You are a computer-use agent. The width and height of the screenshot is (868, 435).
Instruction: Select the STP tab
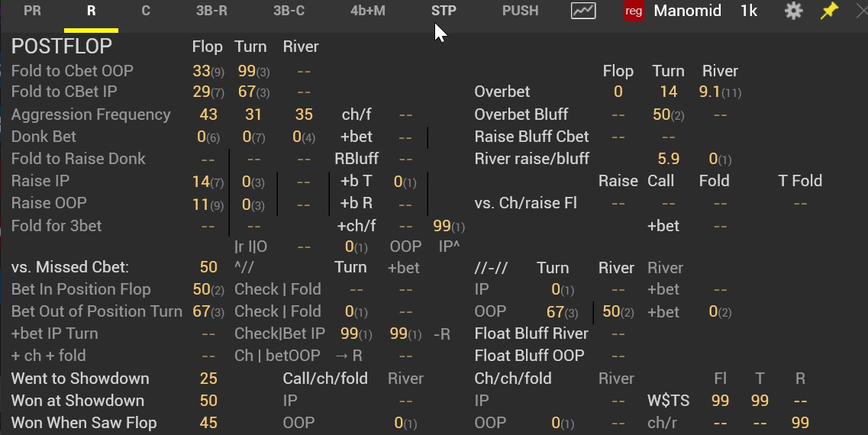pyautogui.click(x=444, y=11)
